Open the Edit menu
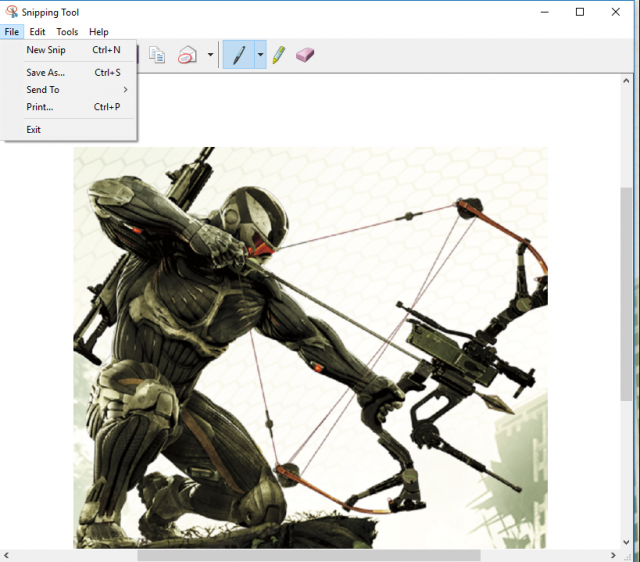640x562 pixels. tap(37, 32)
